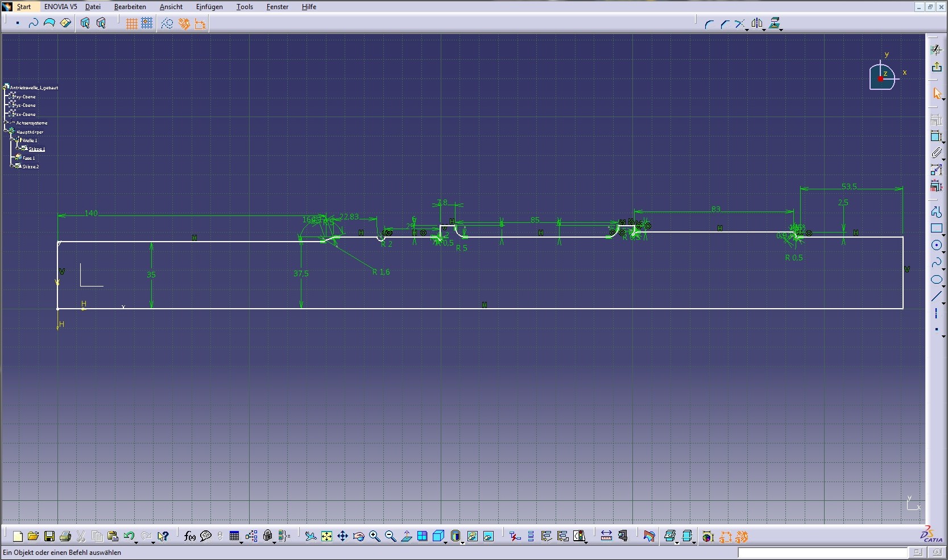Viewport: 948px width, 560px height.
Task: Click the Normal View icon
Action: pyautogui.click(x=406, y=536)
